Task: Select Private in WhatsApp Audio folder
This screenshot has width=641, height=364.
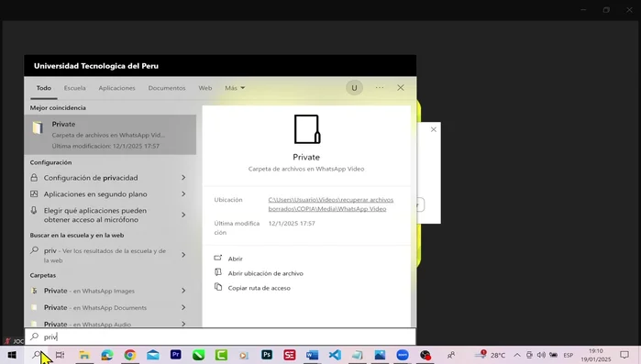Action: click(x=87, y=324)
